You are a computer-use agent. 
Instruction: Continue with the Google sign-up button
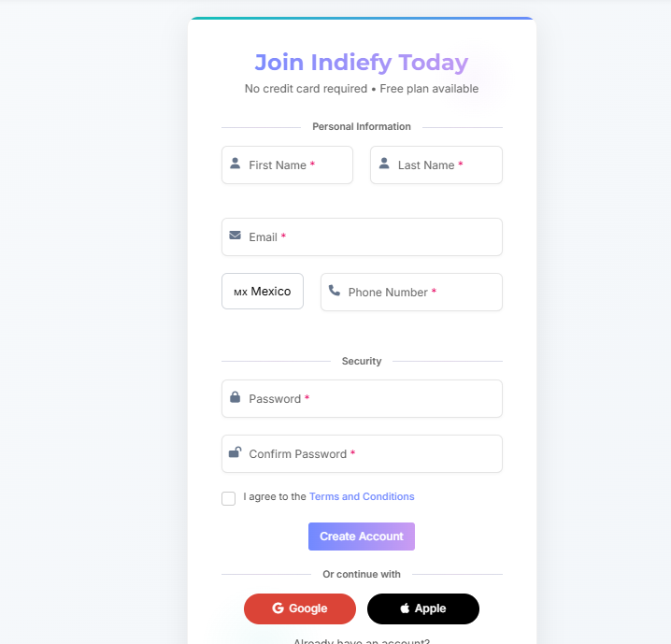300,608
